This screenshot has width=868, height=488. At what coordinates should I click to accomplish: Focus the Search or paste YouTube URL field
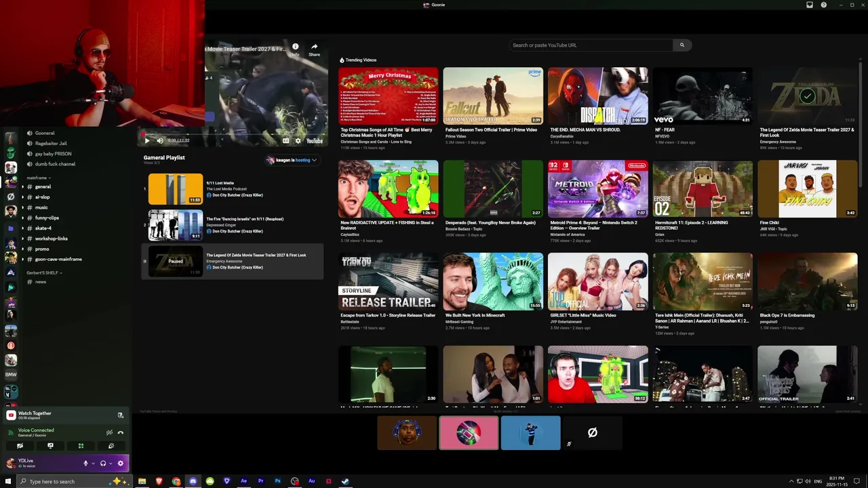[x=591, y=45]
